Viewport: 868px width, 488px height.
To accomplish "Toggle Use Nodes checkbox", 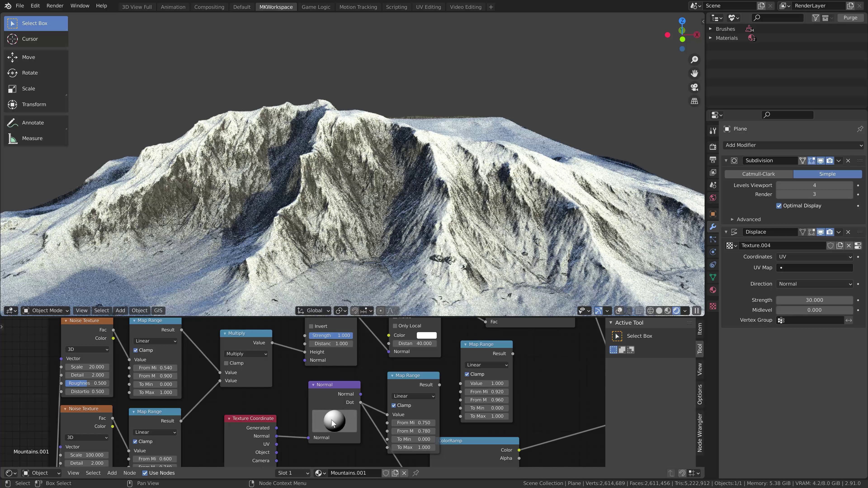I will 145,473.
